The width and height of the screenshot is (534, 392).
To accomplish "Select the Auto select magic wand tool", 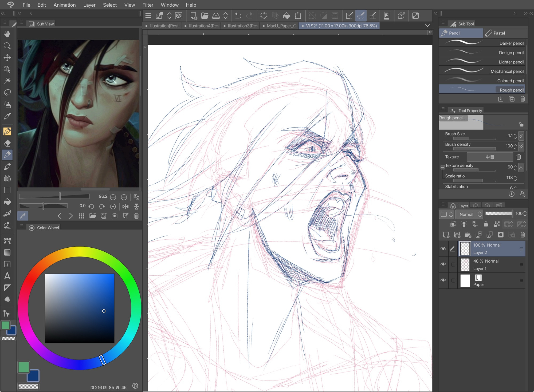I will pos(7,81).
